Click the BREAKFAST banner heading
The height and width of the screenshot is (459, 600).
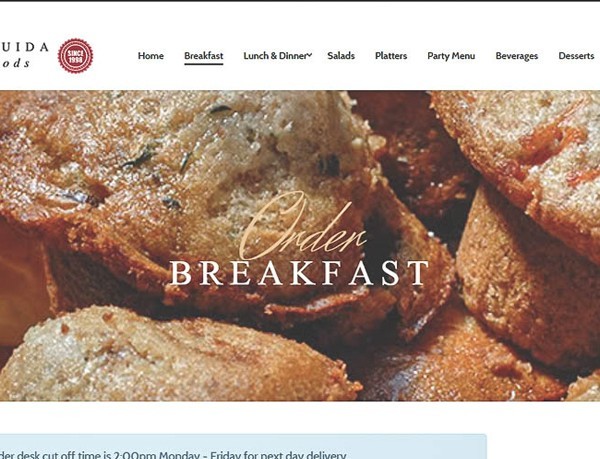click(x=299, y=273)
